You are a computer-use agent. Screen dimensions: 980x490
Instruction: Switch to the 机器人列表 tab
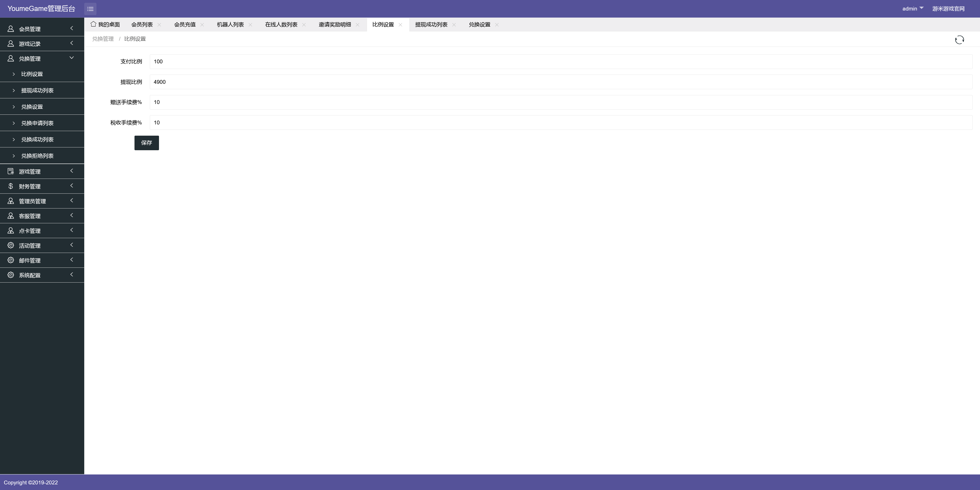(x=230, y=25)
